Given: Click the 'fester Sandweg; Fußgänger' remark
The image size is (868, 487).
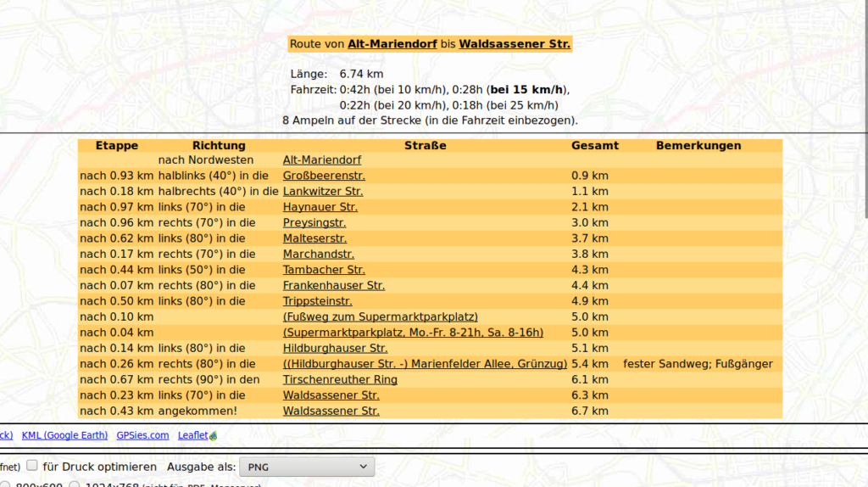Looking at the screenshot, I should click(698, 364).
